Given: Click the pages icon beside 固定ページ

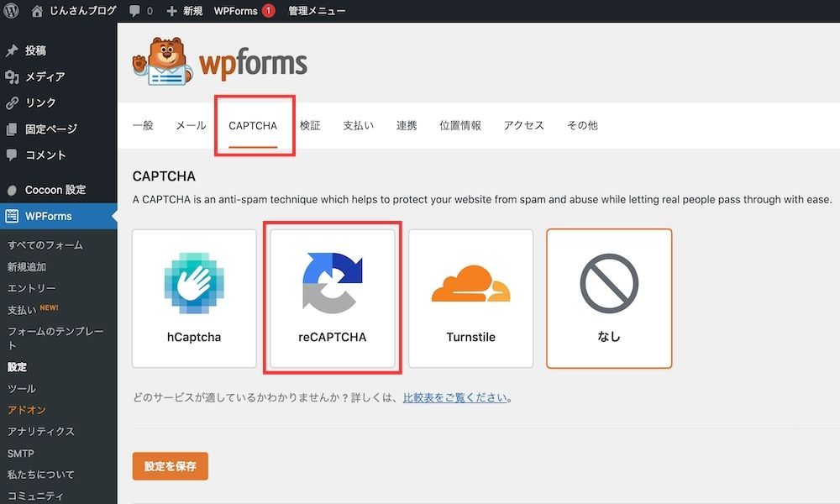Looking at the screenshot, I should click(12, 129).
